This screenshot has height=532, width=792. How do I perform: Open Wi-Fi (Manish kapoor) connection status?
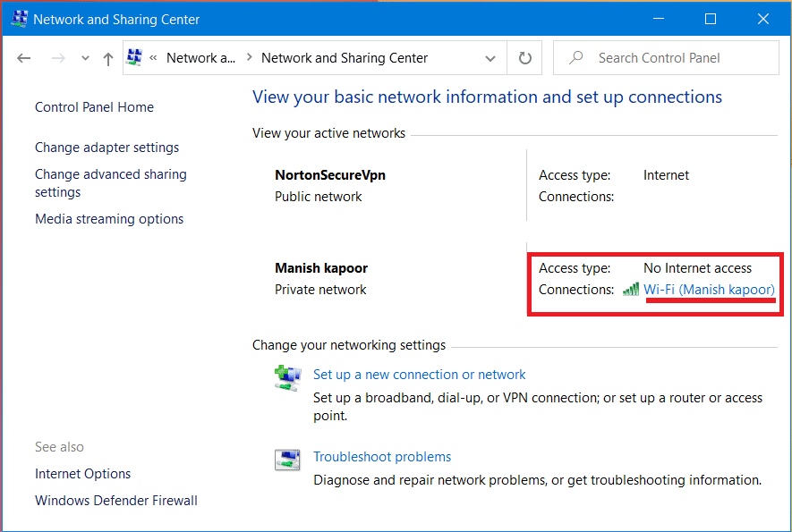[x=709, y=290]
